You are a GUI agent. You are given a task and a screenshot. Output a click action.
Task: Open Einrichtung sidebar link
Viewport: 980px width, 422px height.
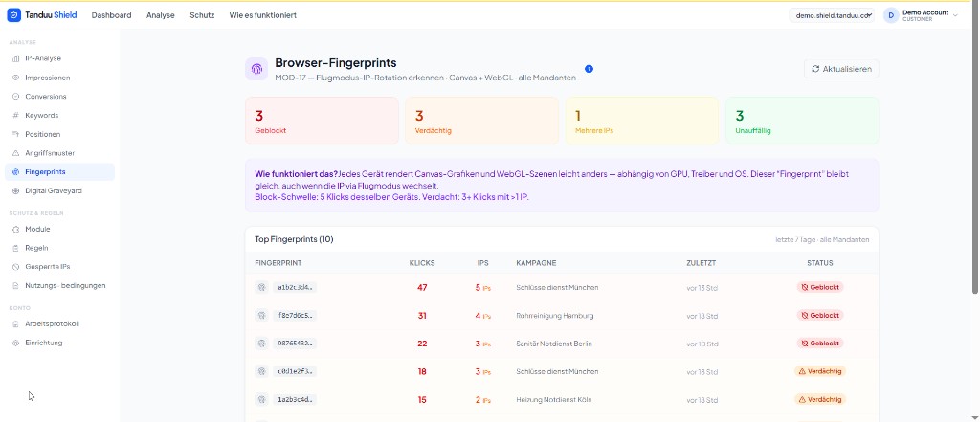pos(59,344)
